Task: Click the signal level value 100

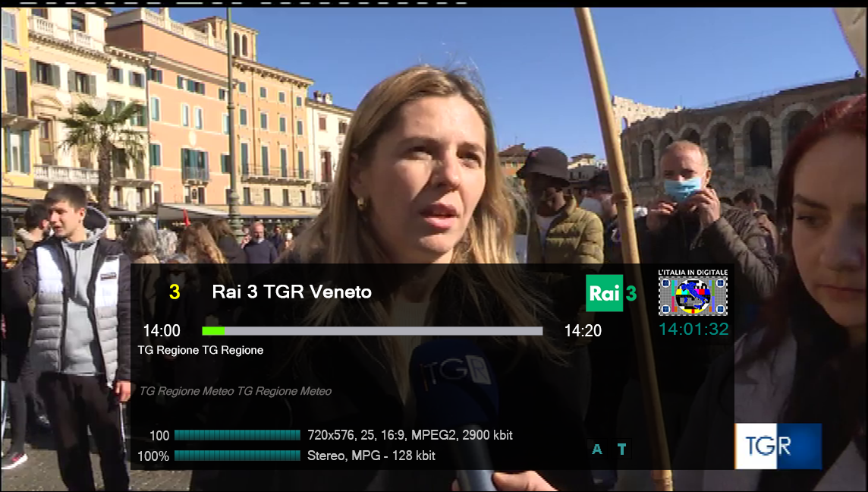Action: [159, 436]
